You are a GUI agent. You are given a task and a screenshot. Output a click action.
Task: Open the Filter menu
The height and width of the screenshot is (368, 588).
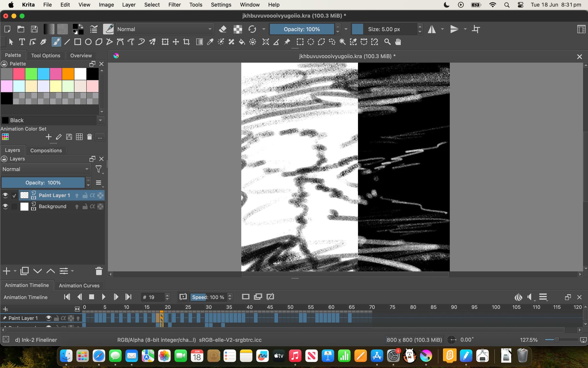point(175,5)
